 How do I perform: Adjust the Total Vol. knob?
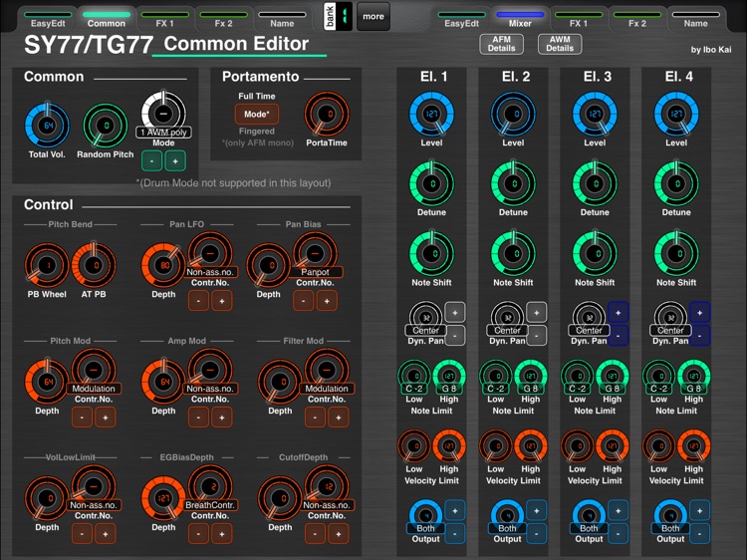point(47,126)
